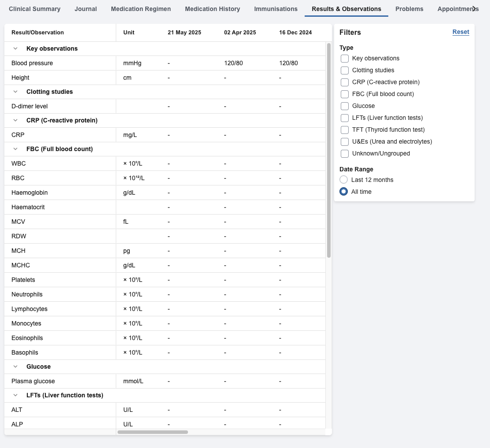Click the 02 Apr 2025 blood pressure value

pos(233,63)
